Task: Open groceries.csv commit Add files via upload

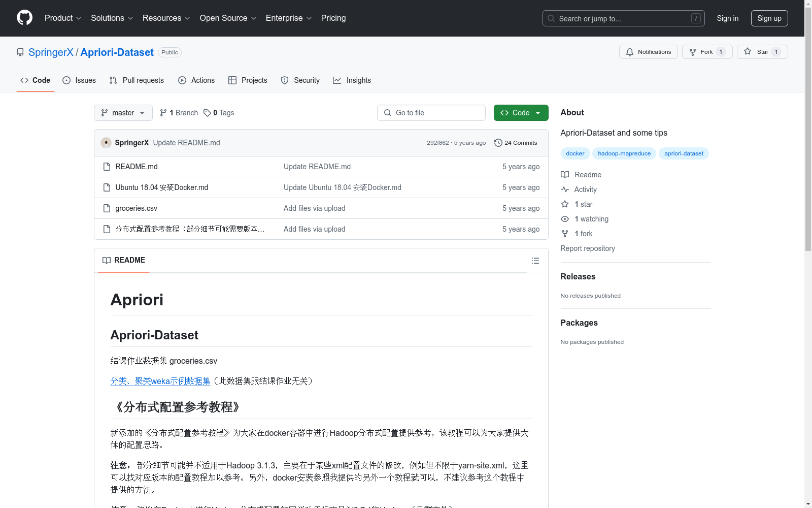Action: pyautogui.click(x=315, y=208)
